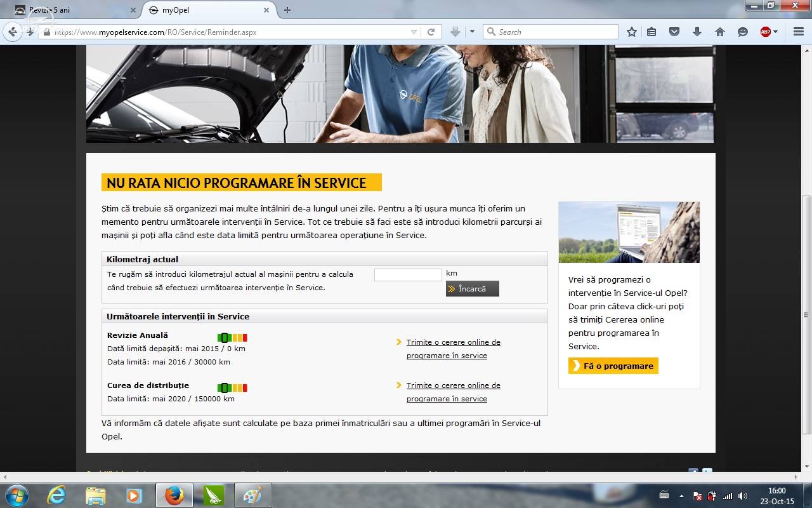Click the Fă o programare button

613,366
